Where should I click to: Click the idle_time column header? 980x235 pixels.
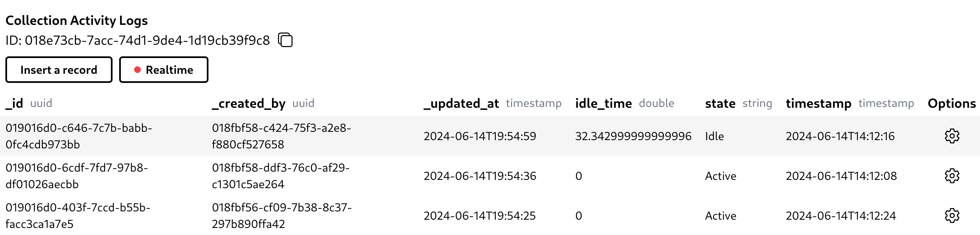pyautogui.click(x=603, y=103)
